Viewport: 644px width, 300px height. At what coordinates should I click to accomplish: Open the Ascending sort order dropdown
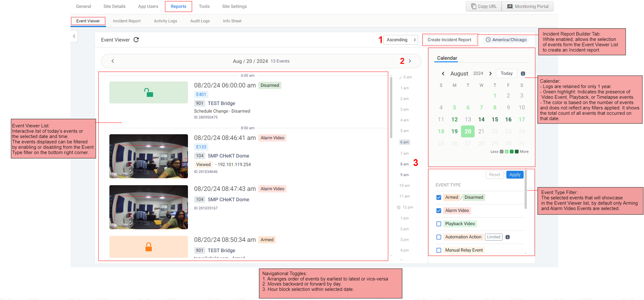click(x=401, y=40)
